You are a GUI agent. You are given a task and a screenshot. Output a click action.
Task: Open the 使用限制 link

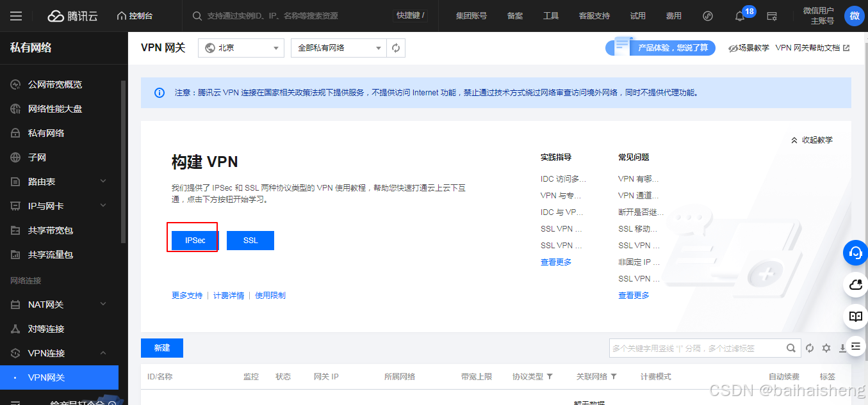[270, 296]
